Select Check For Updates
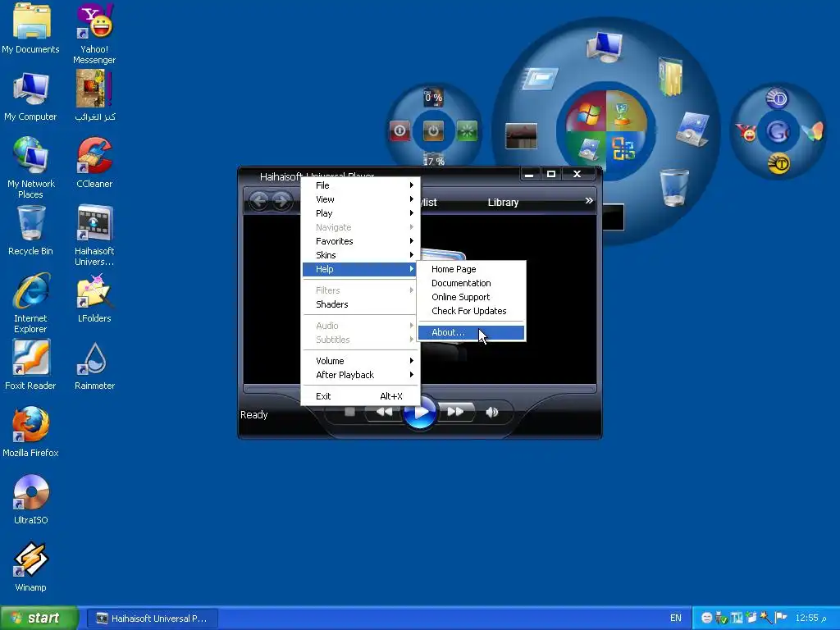 tap(472, 311)
